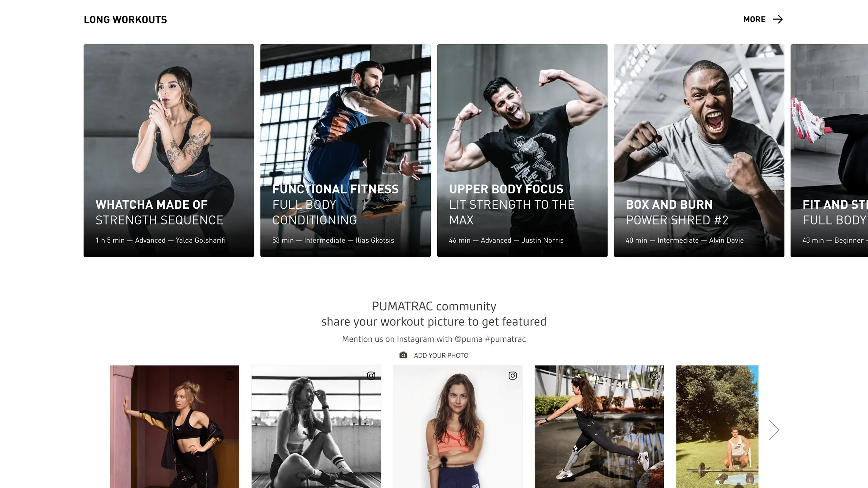Open Instagram icon on outdoor lunge photo

654,376
